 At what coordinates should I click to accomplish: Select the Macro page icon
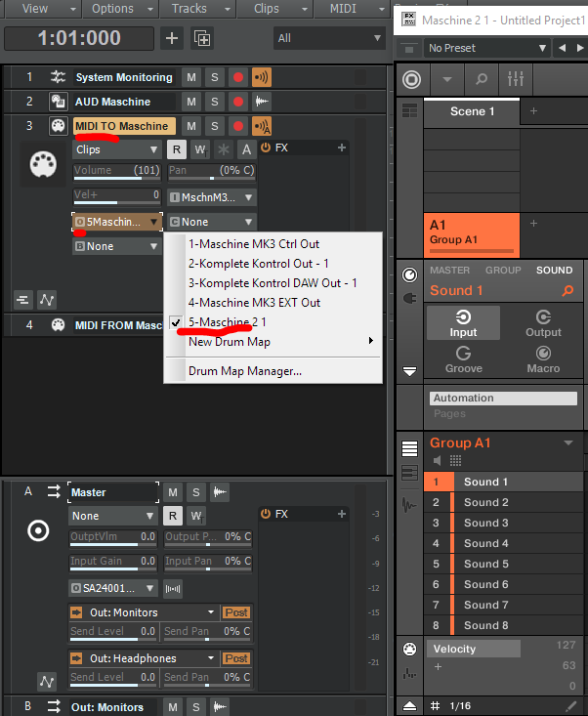tap(543, 359)
